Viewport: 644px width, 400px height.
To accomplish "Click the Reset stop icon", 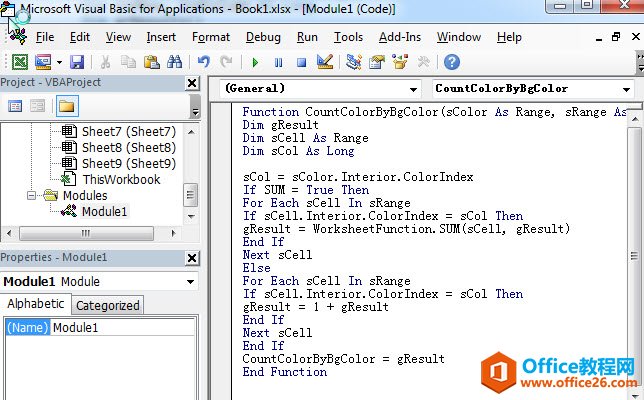I will point(301,63).
